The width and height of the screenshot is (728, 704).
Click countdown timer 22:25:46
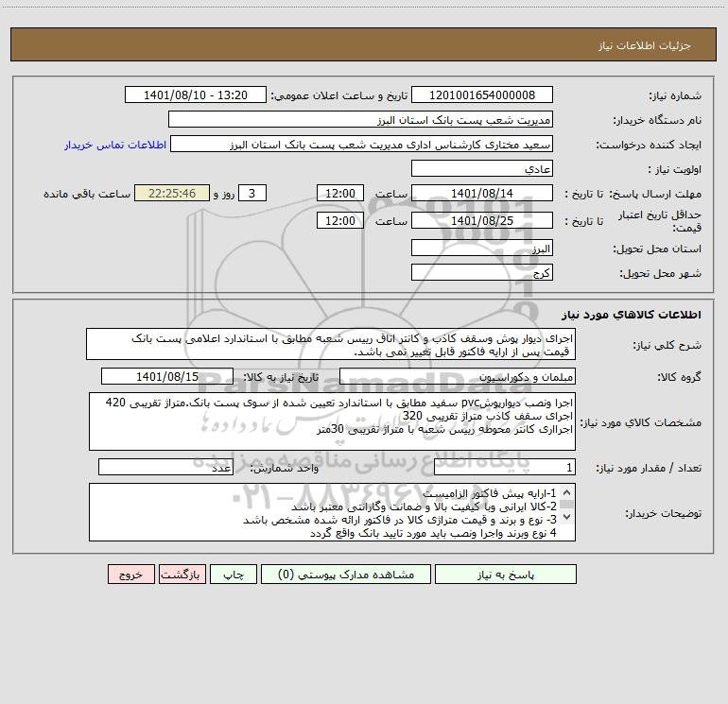click(172, 193)
